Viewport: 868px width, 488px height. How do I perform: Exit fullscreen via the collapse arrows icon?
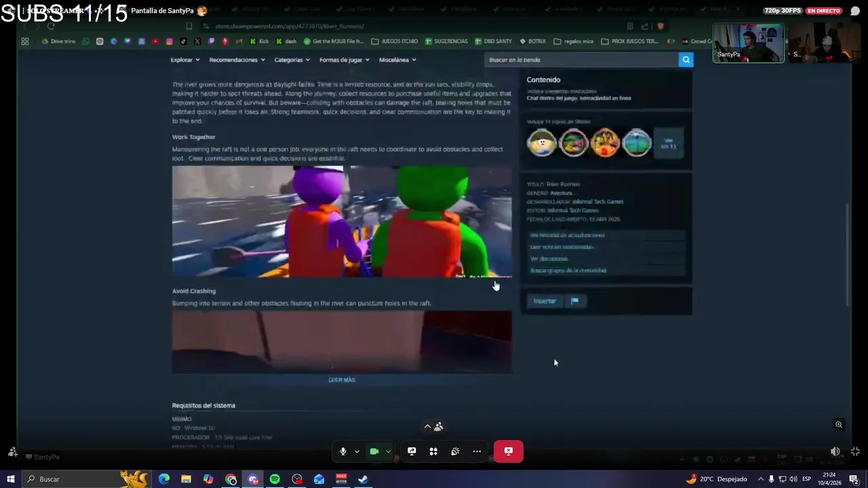[x=855, y=451]
